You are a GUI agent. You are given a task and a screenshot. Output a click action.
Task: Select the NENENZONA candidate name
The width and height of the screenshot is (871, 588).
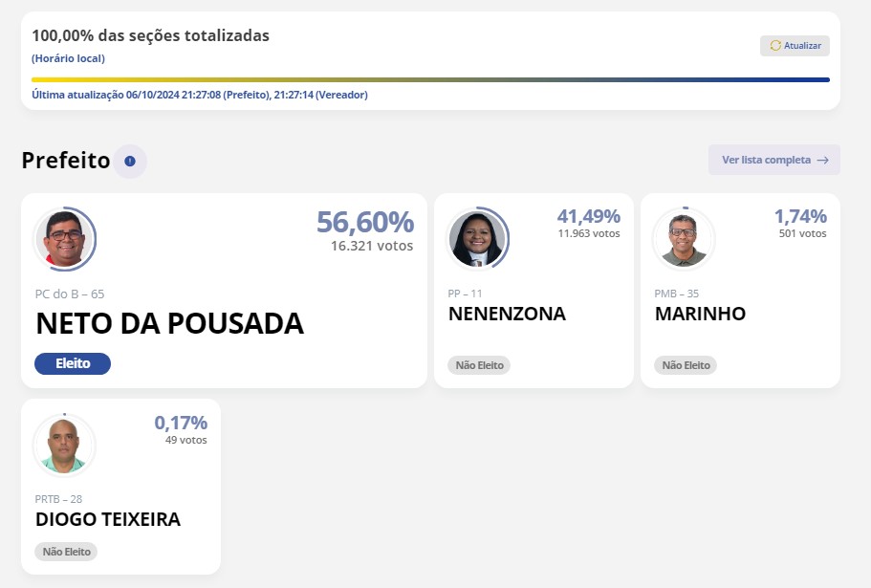(507, 314)
